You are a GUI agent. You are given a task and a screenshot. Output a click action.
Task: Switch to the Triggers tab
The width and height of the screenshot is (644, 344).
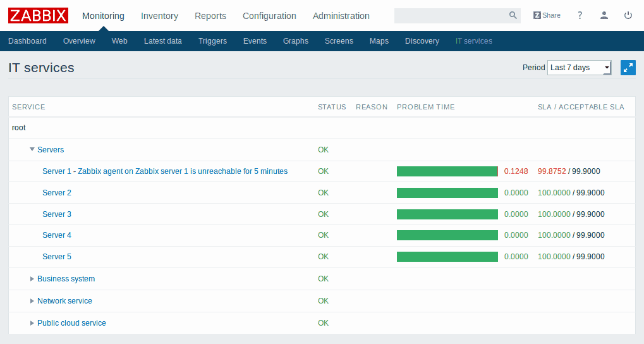(212, 41)
